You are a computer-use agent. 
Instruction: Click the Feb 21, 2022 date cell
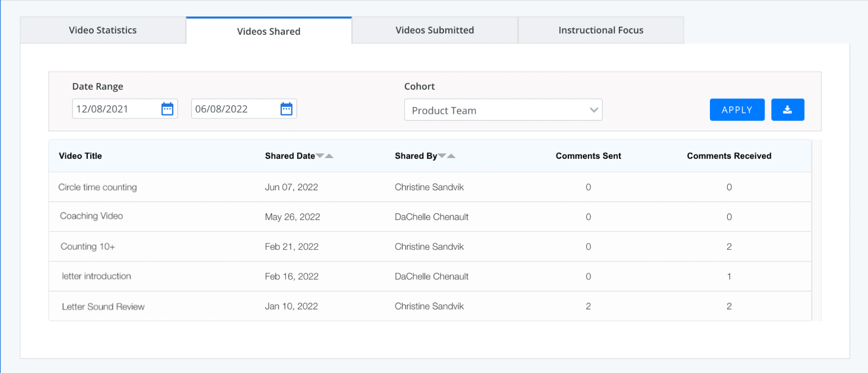(292, 247)
